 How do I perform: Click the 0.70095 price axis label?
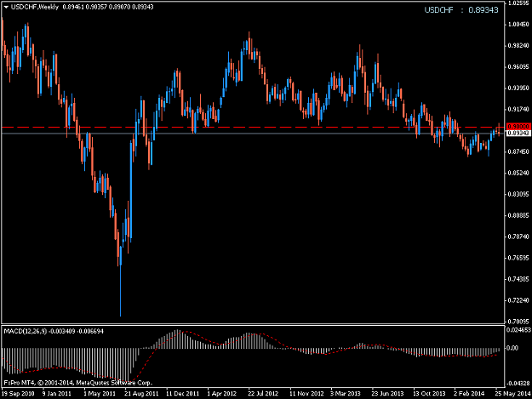[518, 321]
